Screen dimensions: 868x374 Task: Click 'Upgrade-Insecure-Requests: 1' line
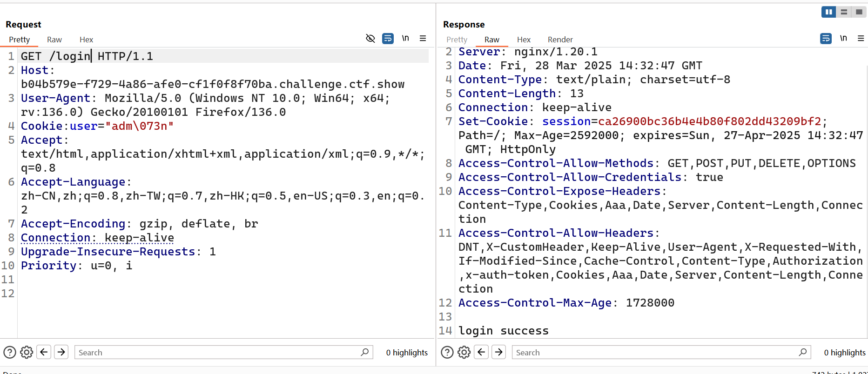point(118,252)
